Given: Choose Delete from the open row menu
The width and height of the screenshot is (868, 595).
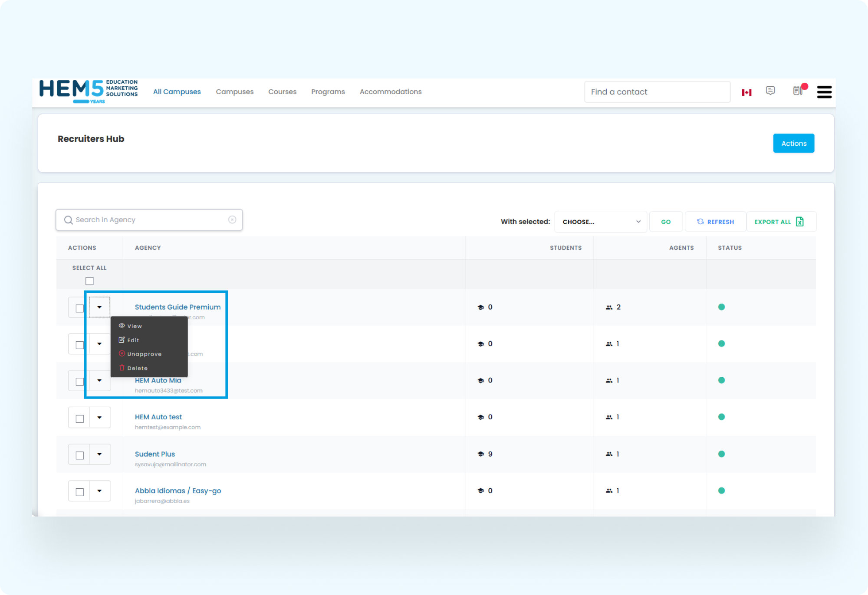Looking at the screenshot, I should 137,368.
